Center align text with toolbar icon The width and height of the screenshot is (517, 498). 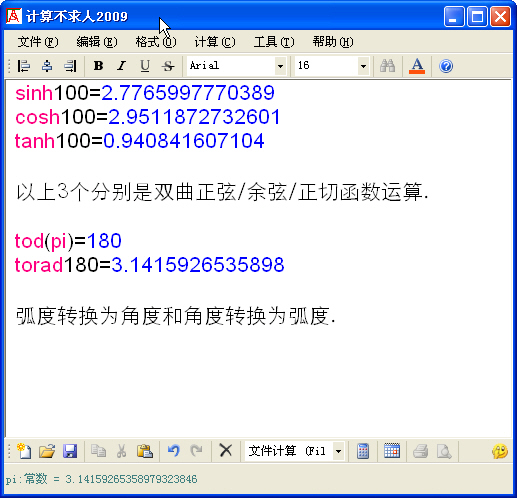point(47,66)
